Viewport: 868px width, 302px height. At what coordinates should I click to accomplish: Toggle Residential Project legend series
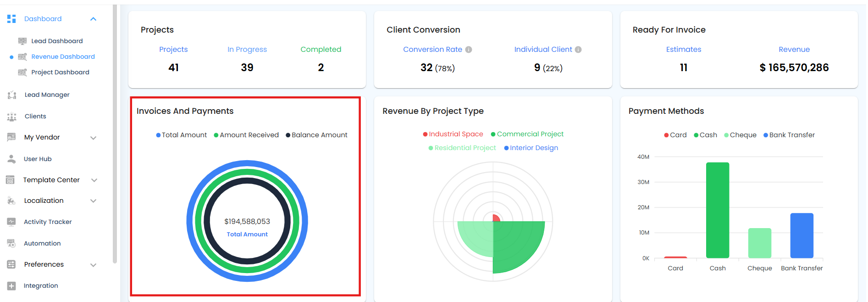click(462, 148)
